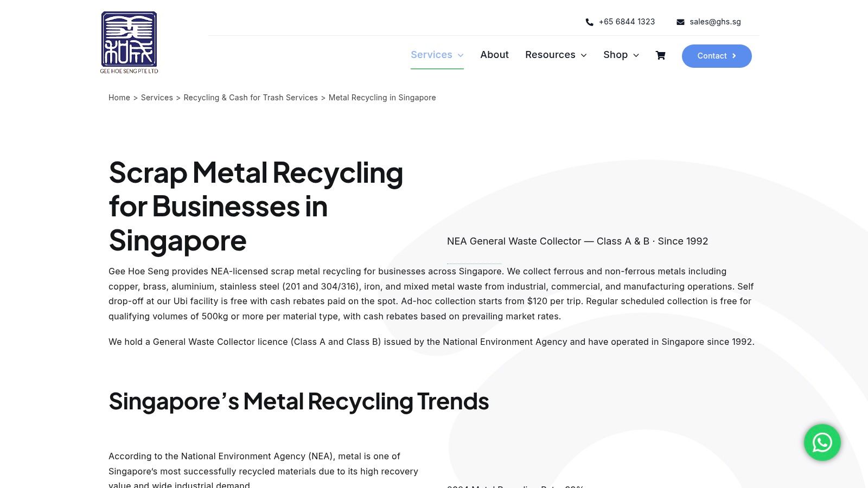Screen dimensions: 868x488
Task: Open WhatsApp chat bubble
Action: (822, 442)
